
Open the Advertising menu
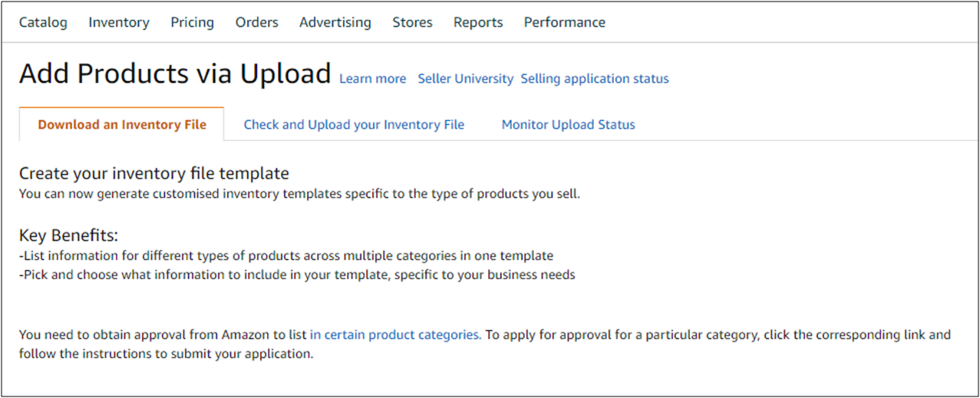click(335, 22)
